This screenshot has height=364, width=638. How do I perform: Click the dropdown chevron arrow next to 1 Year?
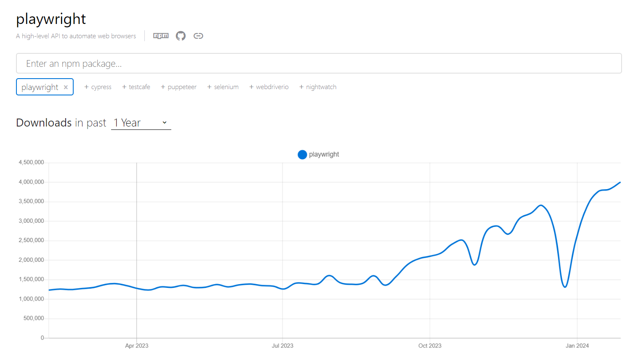(165, 123)
